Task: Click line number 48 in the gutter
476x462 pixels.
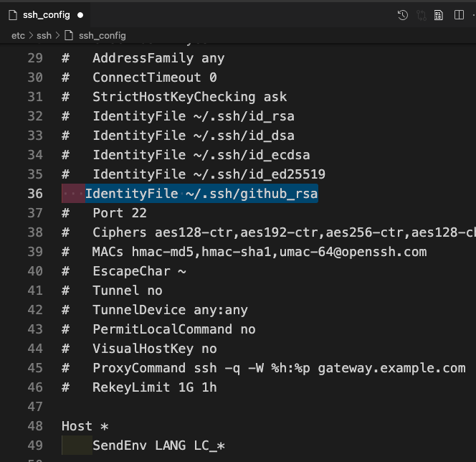Action: (34, 426)
